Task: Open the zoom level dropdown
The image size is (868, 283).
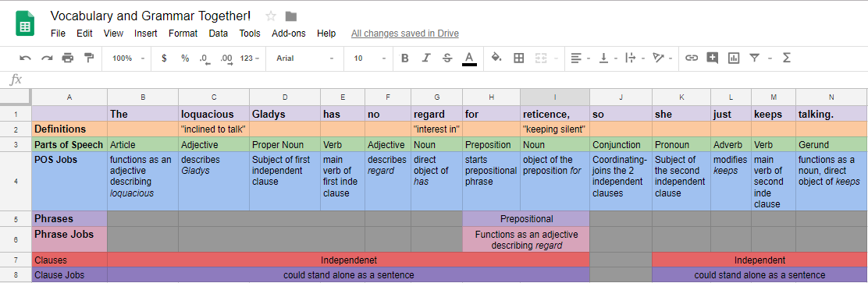Action: point(128,58)
